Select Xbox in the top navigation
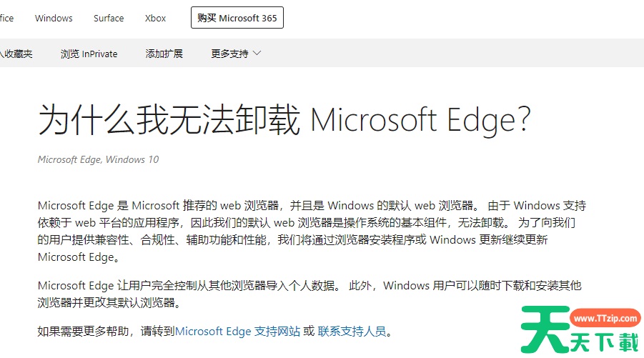 coord(155,18)
